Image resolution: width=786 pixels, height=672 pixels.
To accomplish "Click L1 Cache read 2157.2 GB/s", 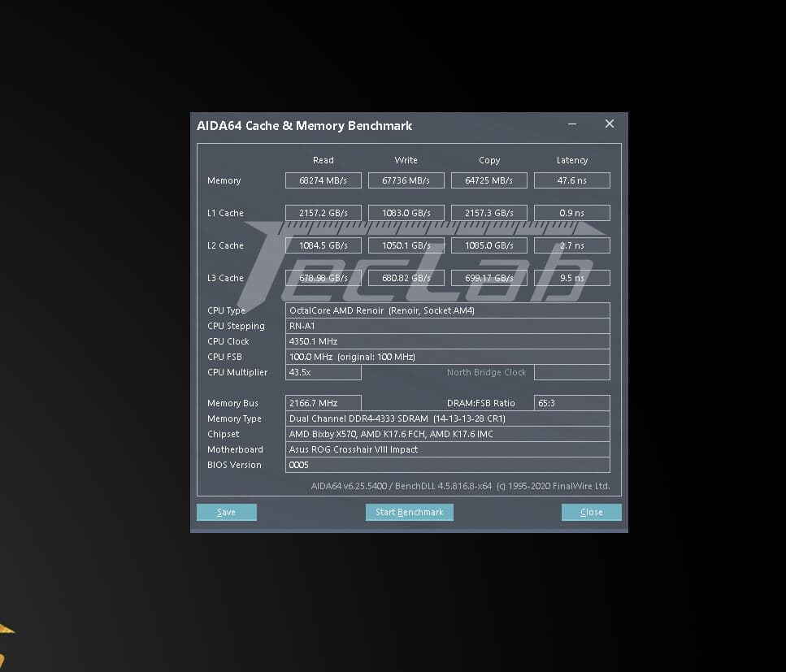I will pos(324,213).
